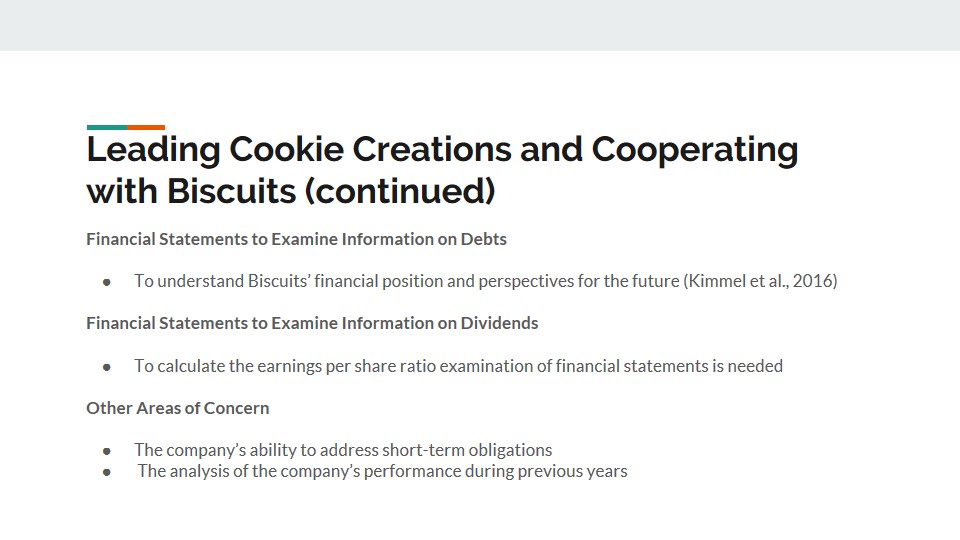Click the bullet dot before "The company's ability"

107,451
